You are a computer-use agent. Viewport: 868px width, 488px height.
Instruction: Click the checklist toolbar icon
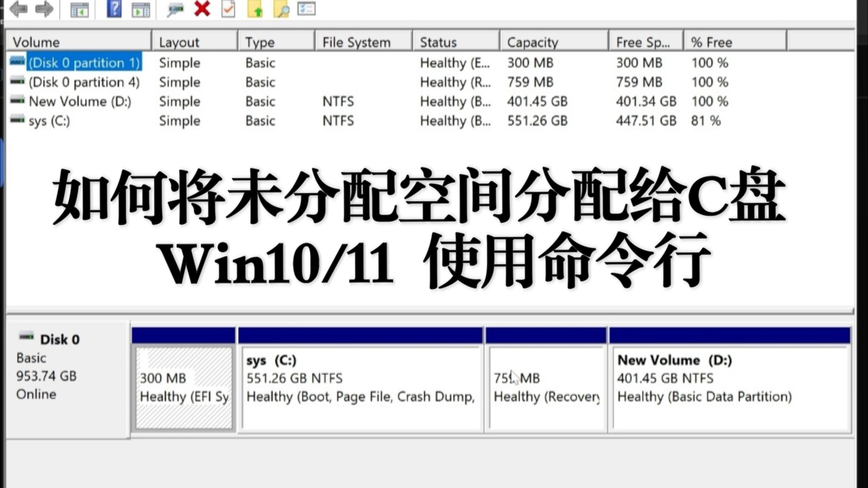pos(306,9)
